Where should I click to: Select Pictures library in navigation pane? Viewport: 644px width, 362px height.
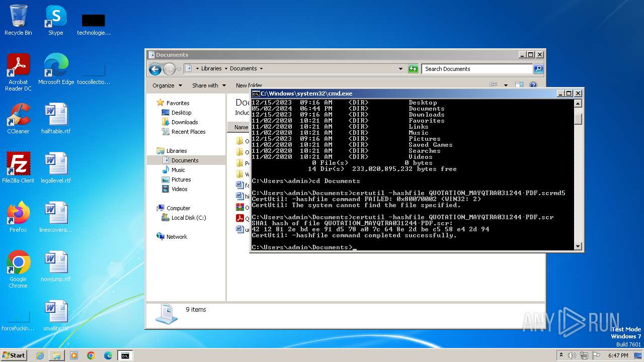click(x=181, y=179)
